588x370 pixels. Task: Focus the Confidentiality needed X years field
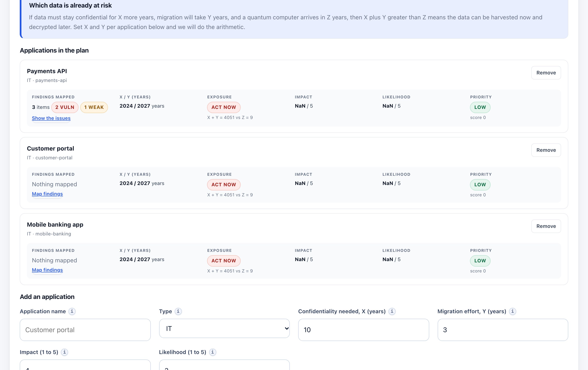[363, 330]
